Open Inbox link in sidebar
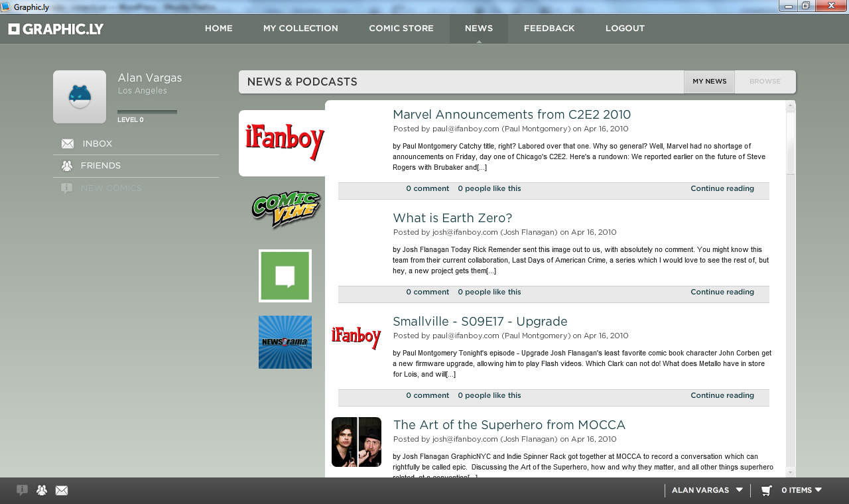 pos(98,144)
